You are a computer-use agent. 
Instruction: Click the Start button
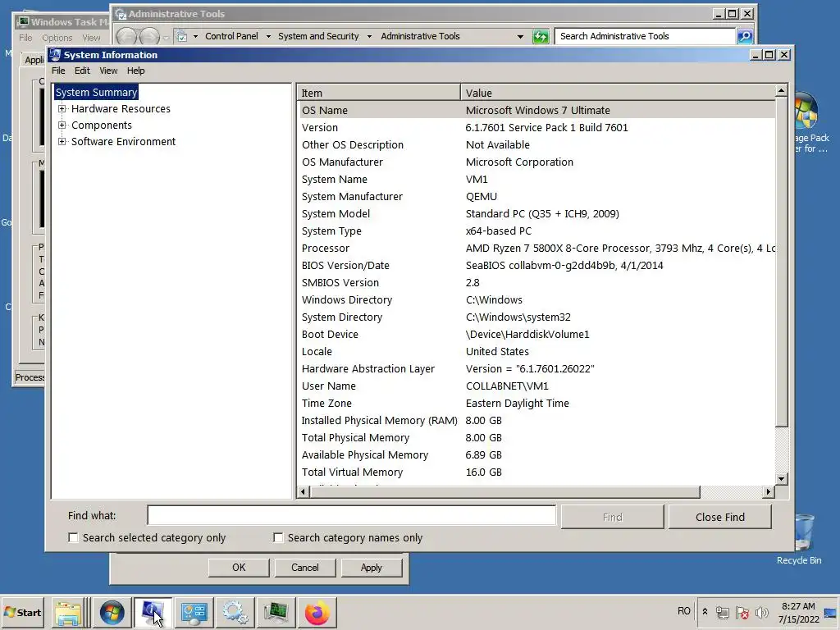click(22, 612)
